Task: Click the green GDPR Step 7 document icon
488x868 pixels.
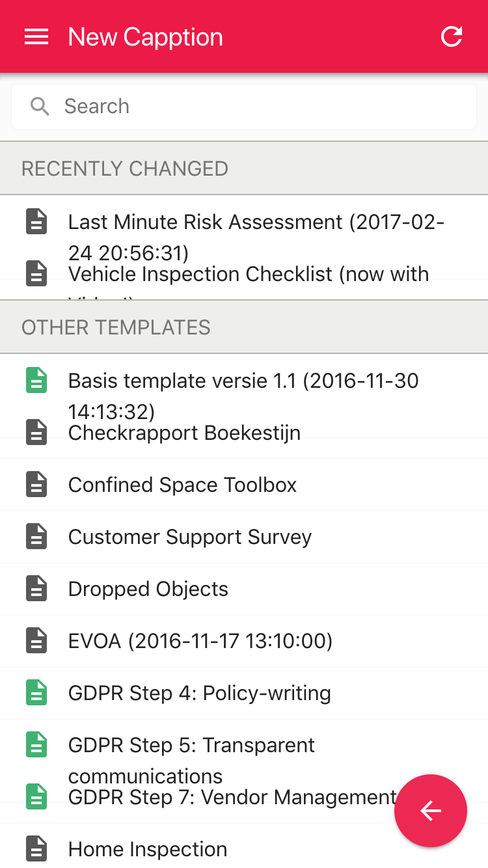Action: coord(36,796)
